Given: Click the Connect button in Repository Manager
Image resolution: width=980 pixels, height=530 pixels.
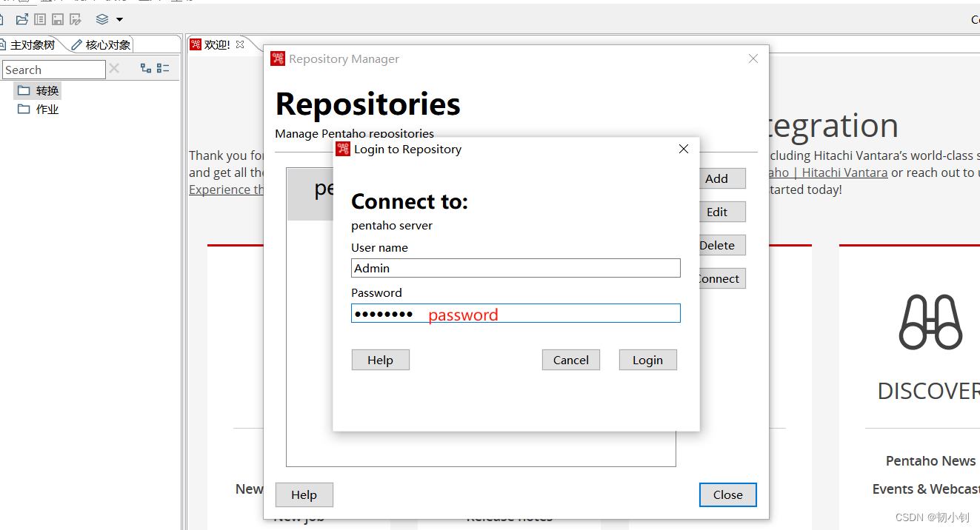Looking at the screenshot, I should 722,278.
